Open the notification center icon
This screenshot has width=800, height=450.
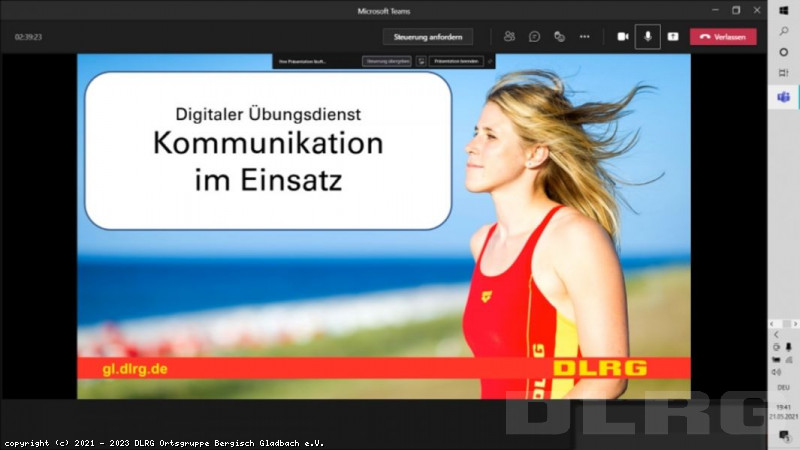pyautogui.click(x=784, y=435)
